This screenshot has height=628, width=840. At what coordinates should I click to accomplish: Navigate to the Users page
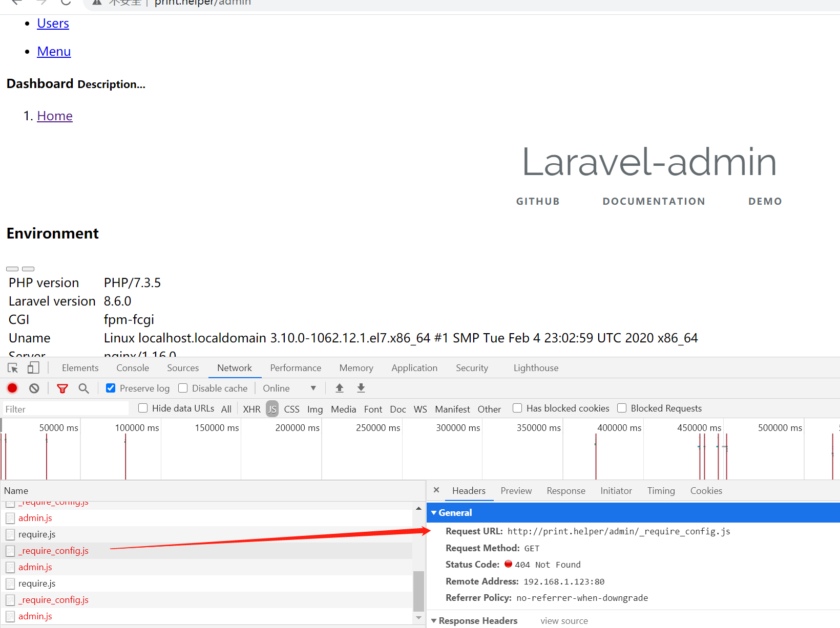pyautogui.click(x=53, y=23)
